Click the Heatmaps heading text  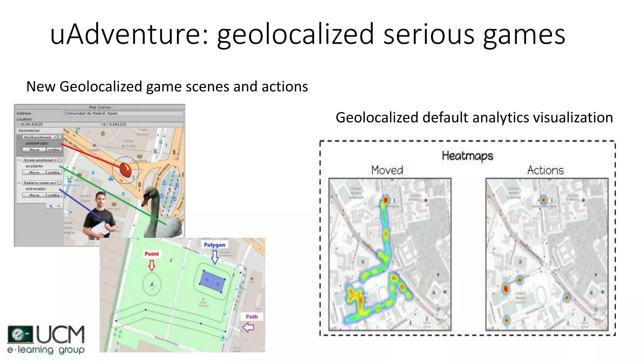[467, 156]
